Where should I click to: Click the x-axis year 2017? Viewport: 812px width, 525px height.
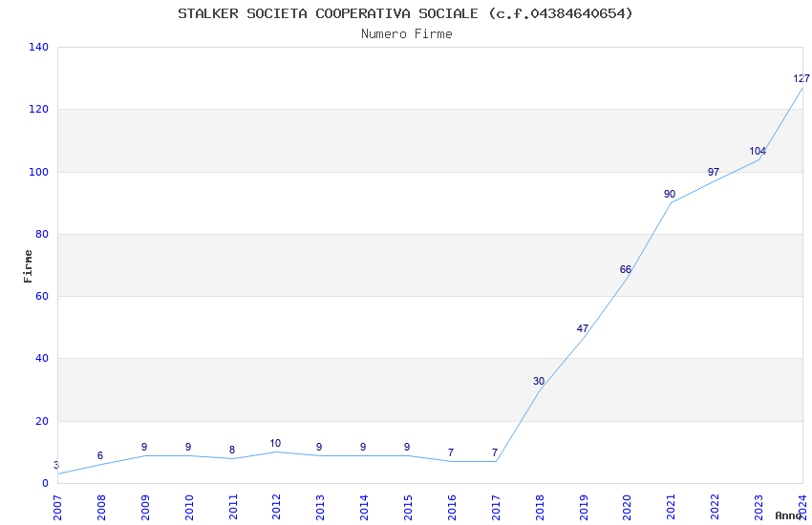496,508
